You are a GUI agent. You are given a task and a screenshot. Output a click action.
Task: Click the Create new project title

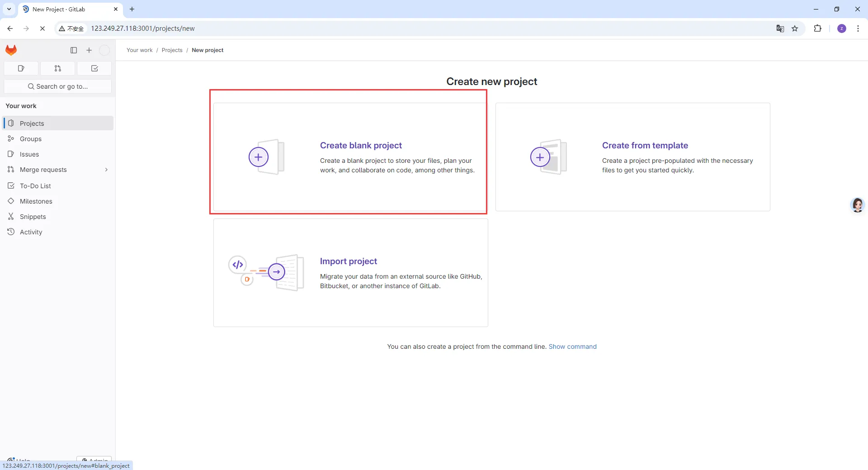(x=492, y=81)
